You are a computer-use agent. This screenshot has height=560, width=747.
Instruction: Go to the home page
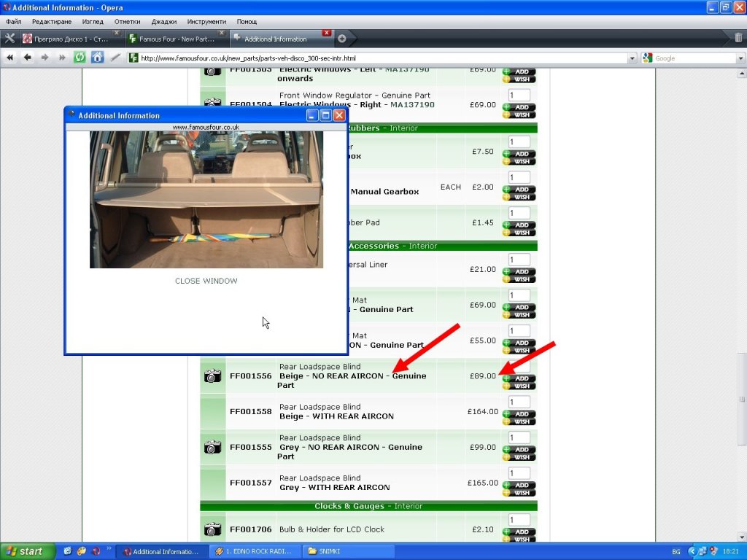click(x=97, y=58)
